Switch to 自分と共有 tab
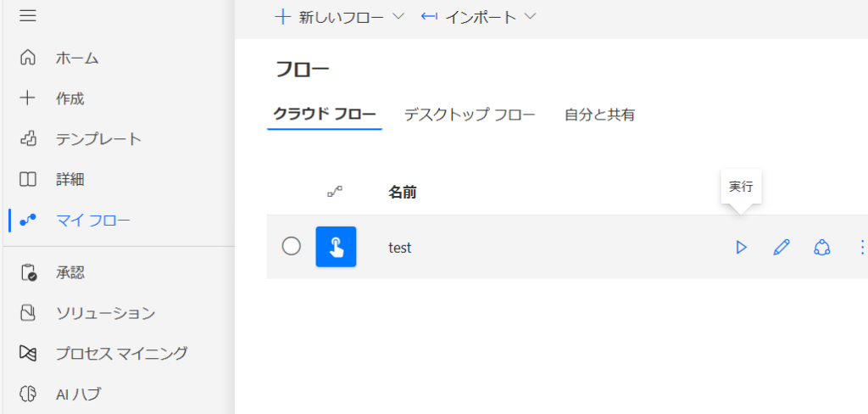The width and height of the screenshot is (868, 414). [599, 115]
